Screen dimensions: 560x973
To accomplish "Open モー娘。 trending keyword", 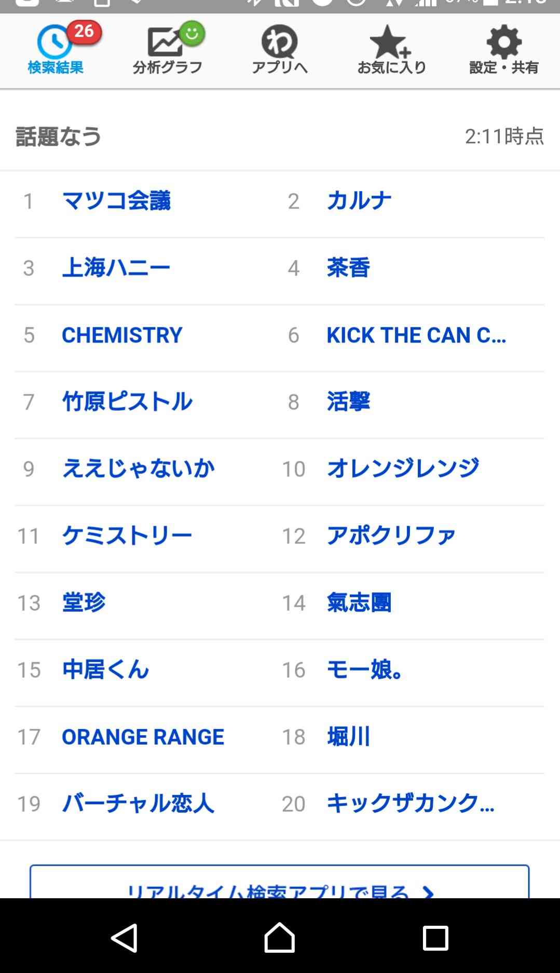I will (x=365, y=669).
